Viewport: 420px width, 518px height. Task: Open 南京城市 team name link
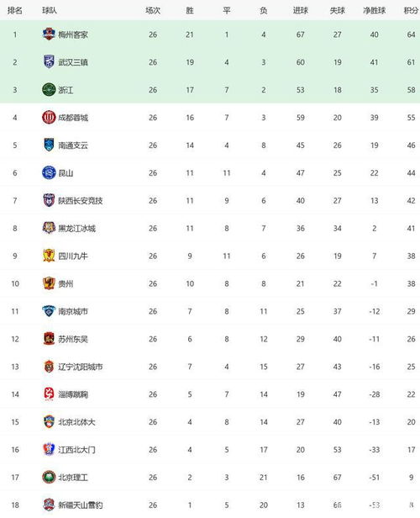click(73, 311)
